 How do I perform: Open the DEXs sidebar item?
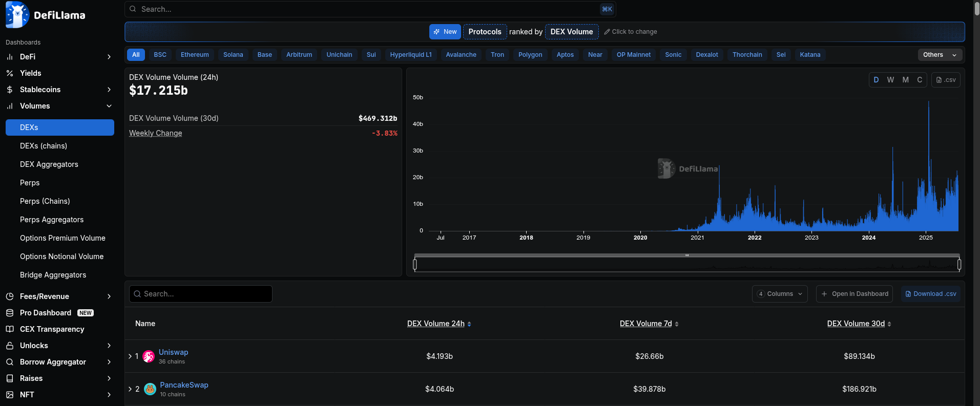[60, 127]
